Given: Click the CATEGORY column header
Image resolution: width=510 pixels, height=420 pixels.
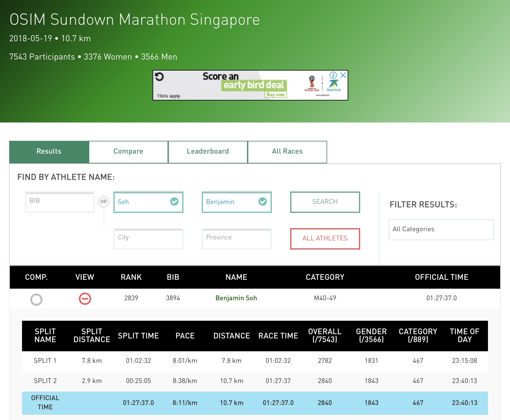Looking at the screenshot, I should (325, 277).
